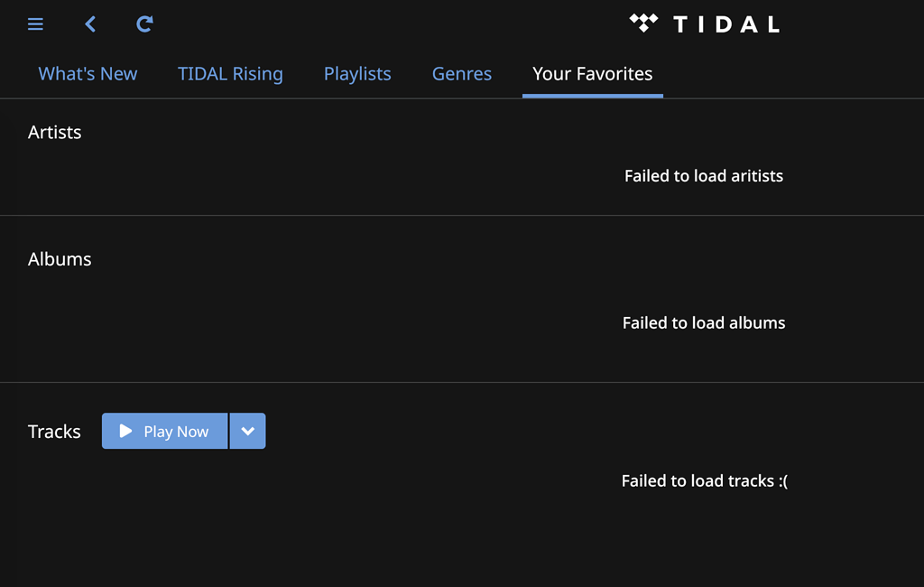Viewport: 924px width, 587px height.
Task: Open the What's New tab
Action: tap(88, 73)
